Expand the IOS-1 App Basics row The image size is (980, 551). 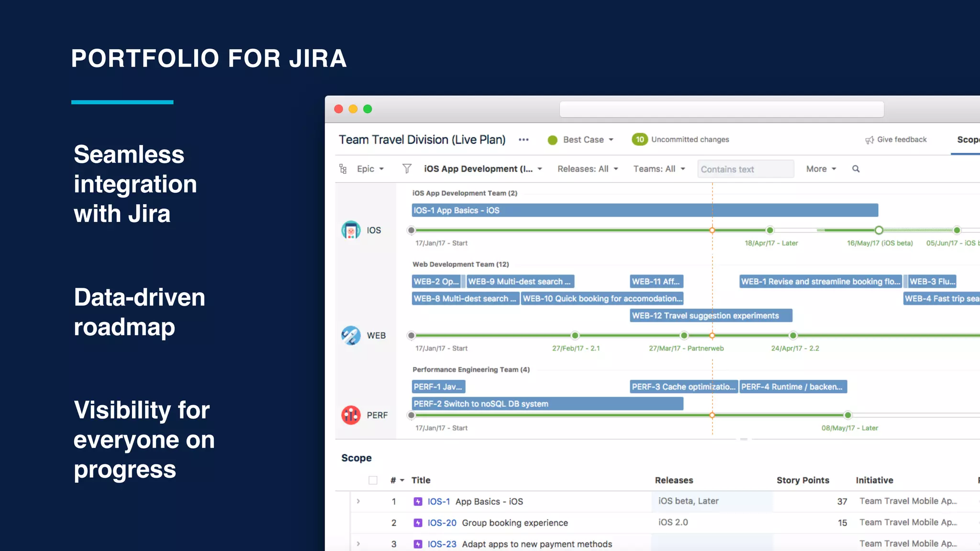(x=358, y=501)
